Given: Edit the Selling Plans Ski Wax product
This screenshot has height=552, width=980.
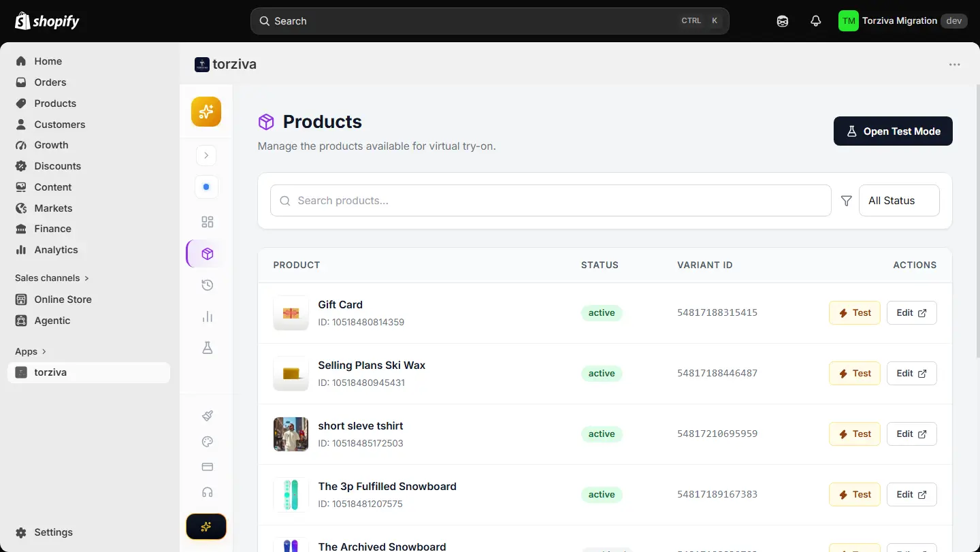Looking at the screenshot, I should click(x=912, y=374).
